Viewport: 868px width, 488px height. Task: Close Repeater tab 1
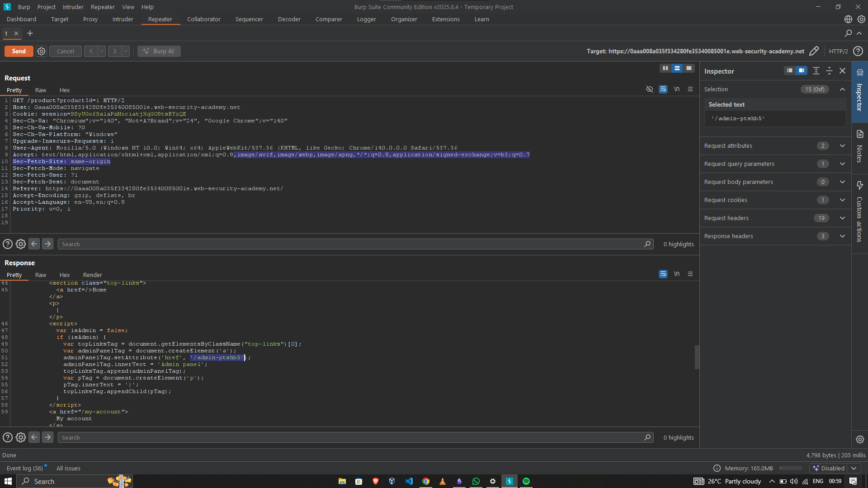(16, 33)
